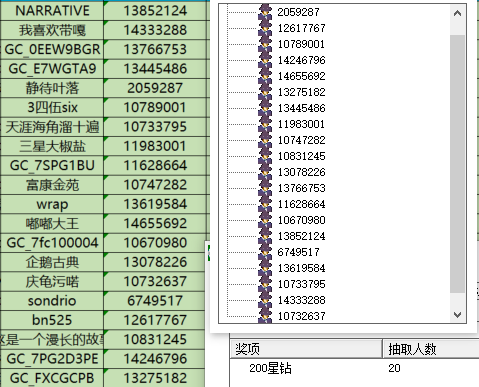The width and height of the screenshot is (479, 387).
Task: Select the icon next to 14655692 in list
Action: 265,76
